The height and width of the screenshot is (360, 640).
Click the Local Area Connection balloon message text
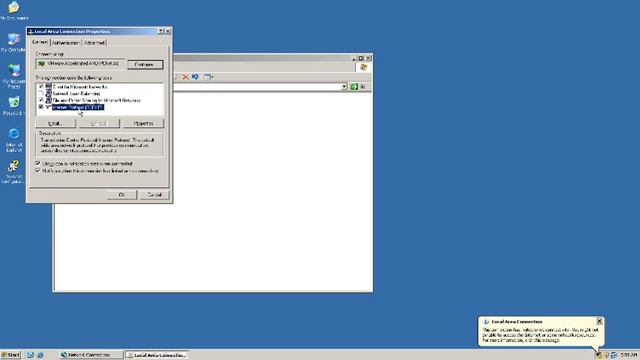(540, 335)
